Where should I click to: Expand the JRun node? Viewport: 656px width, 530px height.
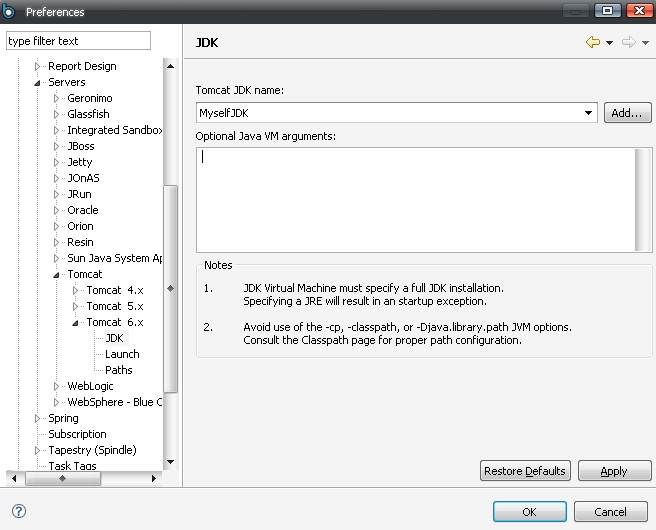56,194
